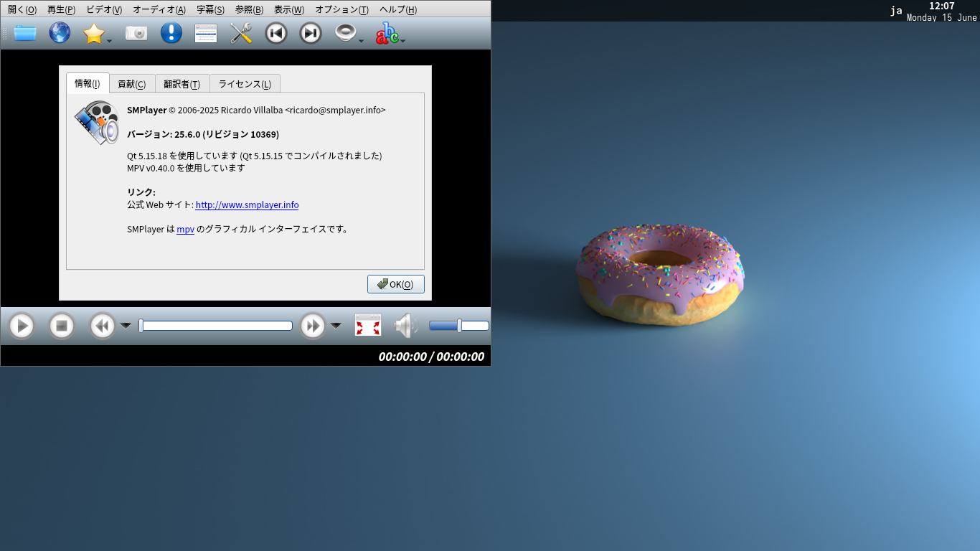Screen dimensions: 980x551
Task: Rewind with the double-left arrow button
Action: tap(103, 326)
